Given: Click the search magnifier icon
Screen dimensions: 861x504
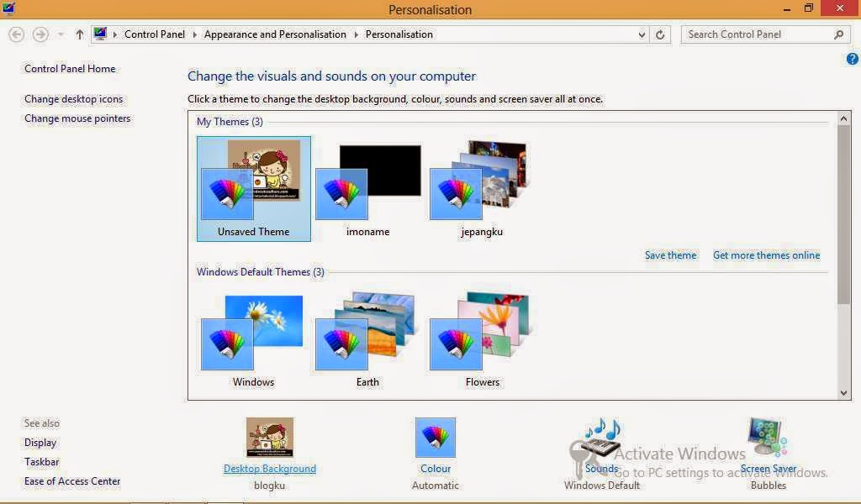Looking at the screenshot, I should (837, 34).
